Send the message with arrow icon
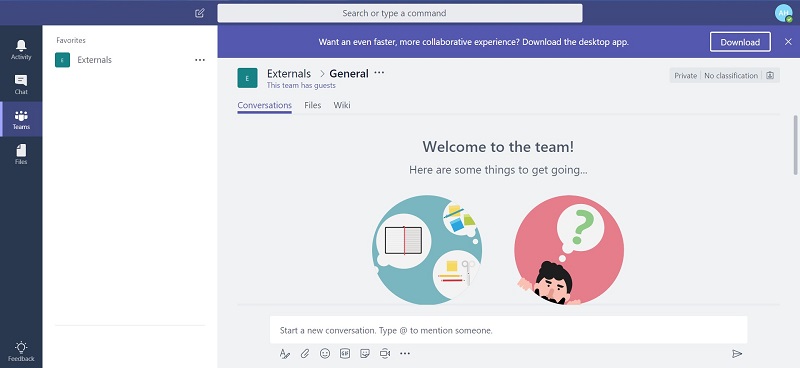800x368 pixels. click(737, 353)
